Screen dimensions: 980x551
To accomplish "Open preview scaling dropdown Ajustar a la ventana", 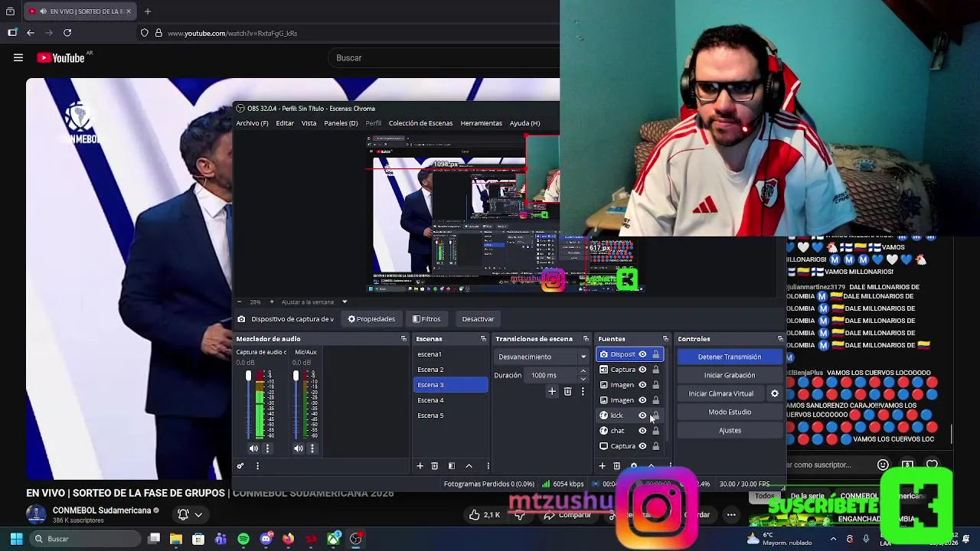I will click(345, 302).
